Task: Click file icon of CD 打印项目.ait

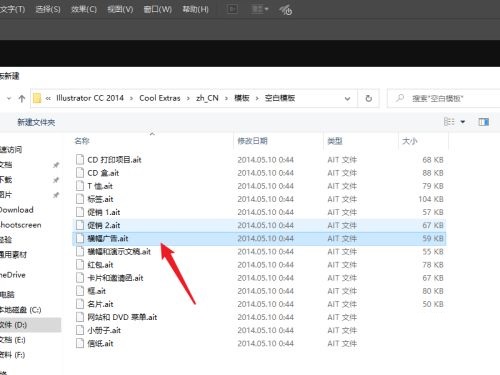Action: coord(80,160)
